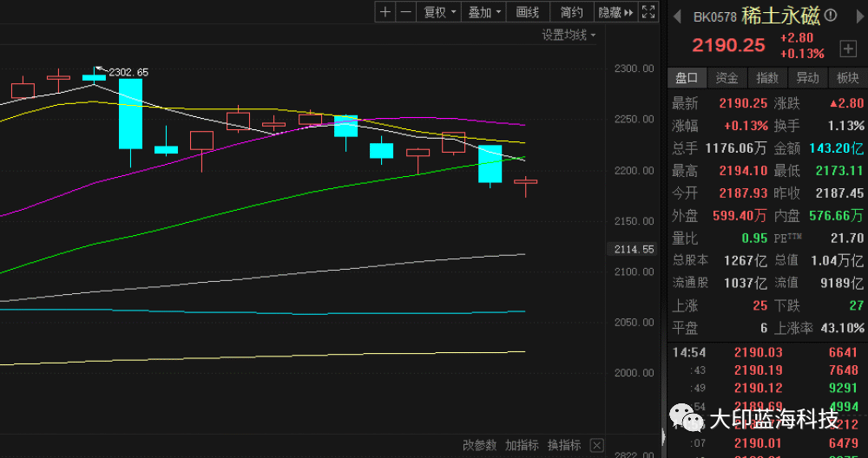The image size is (868, 458).
Task: Open the 叠加 overlay dropdown
Action: click(x=484, y=12)
